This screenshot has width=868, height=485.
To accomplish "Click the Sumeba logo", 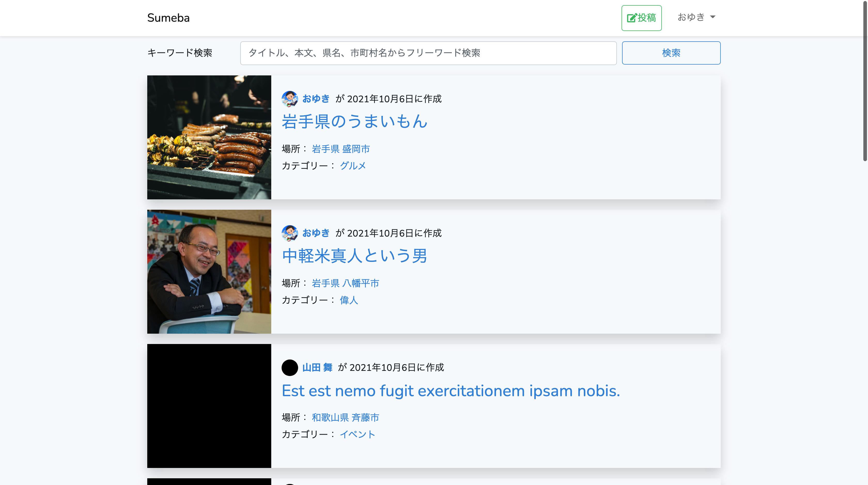I will coord(168,18).
